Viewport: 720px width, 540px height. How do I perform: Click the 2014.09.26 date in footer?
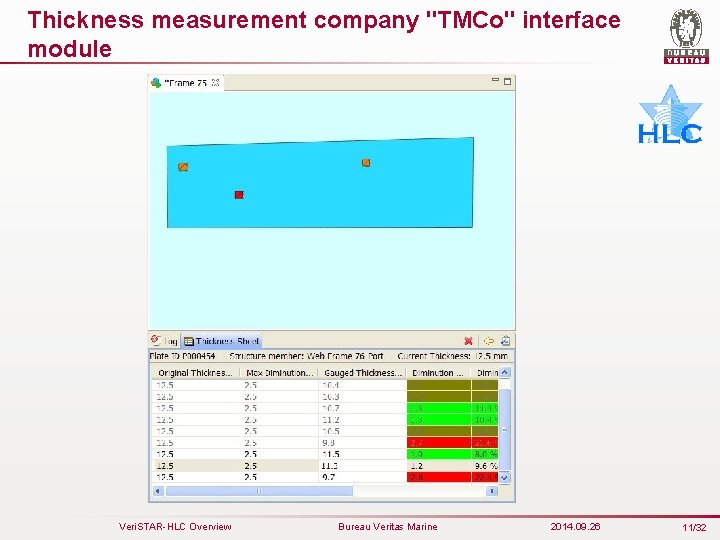click(x=575, y=527)
